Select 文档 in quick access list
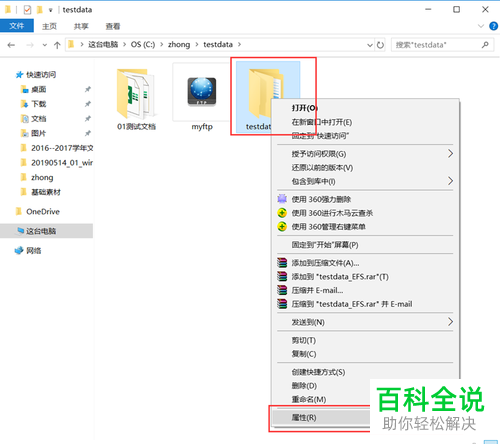Screen dimensions: 500x444 (x=38, y=119)
